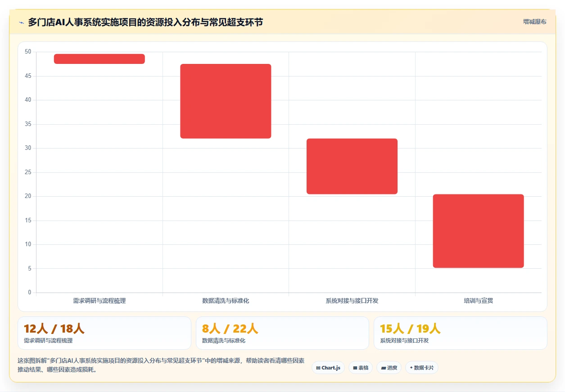The image size is (565, 392).
Task: Open the 8人 / 22人 data card
Action: [x=282, y=333]
